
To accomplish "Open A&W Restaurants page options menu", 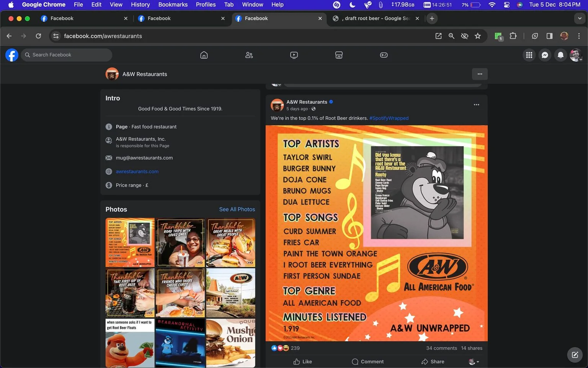I will click(x=480, y=74).
